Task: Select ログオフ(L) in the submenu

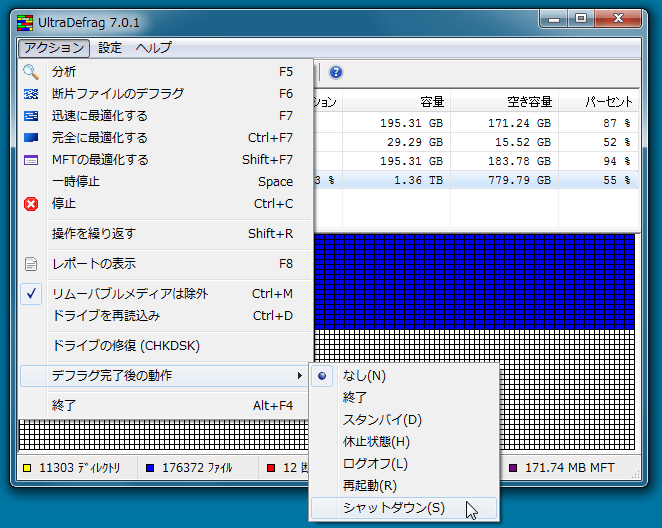Action: click(x=404, y=464)
